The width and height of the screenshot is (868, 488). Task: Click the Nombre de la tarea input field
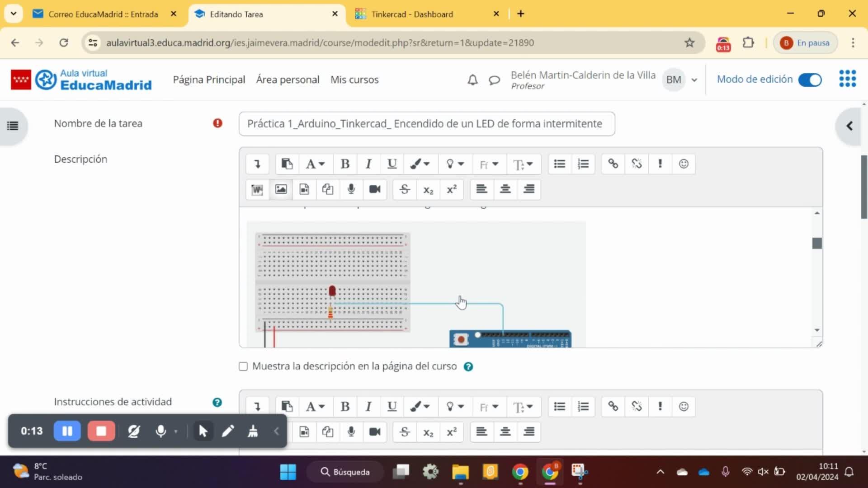(426, 124)
